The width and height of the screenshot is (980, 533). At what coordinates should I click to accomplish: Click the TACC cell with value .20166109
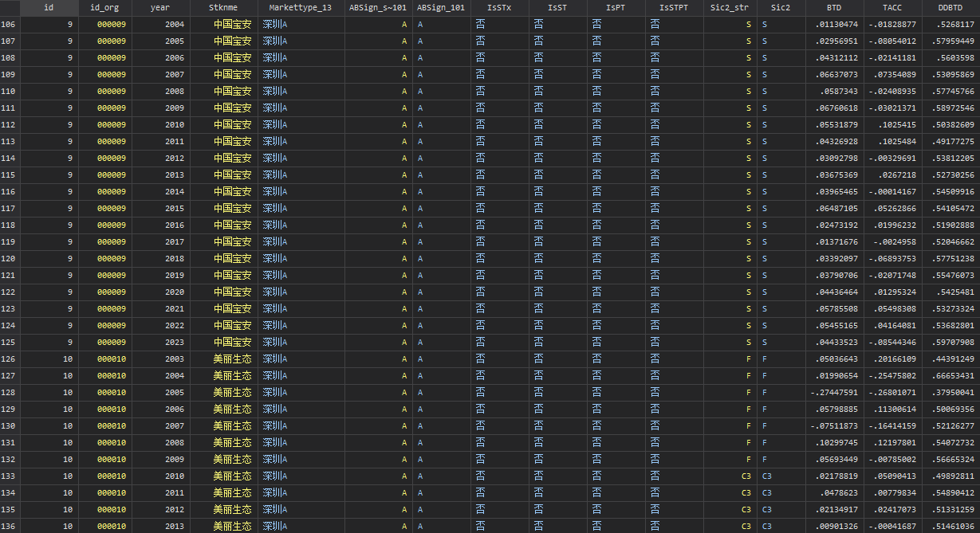click(x=892, y=359)
